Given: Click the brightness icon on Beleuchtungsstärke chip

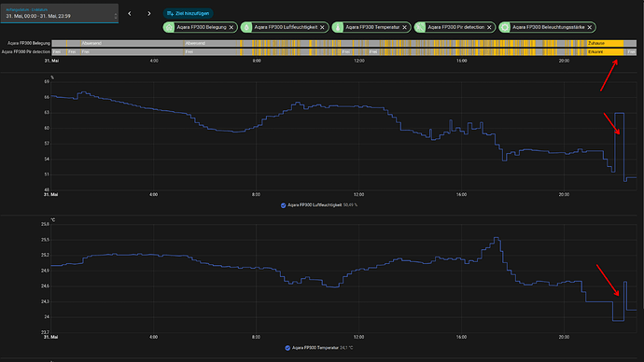Looking at the screenshot, I should 505,27.
